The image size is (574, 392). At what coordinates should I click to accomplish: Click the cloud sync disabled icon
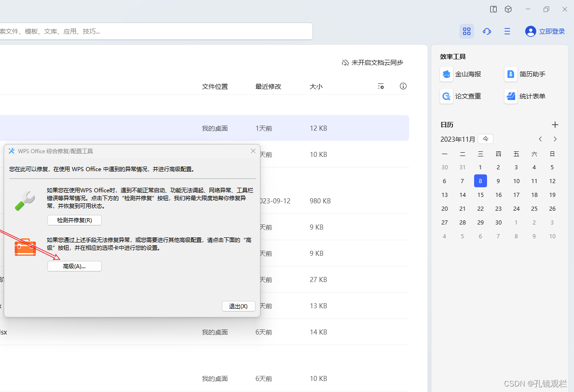pyautogui.click(x=345, y=63)
